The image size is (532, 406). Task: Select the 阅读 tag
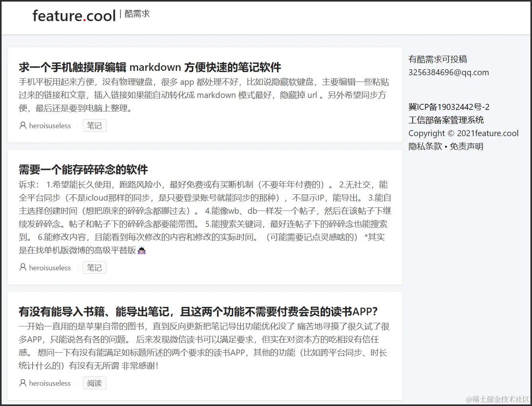coord(94,383)
